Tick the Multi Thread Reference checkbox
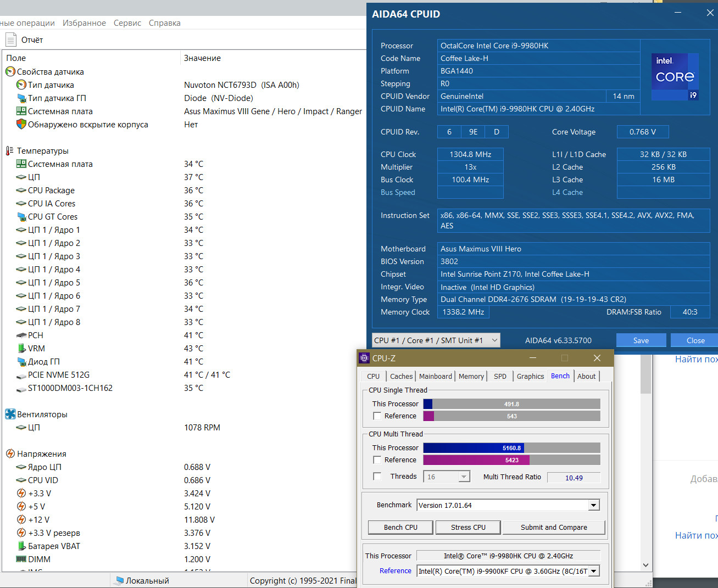Image resolution: width=718 pixels, height=588 pixels. [x=377, y=460]
